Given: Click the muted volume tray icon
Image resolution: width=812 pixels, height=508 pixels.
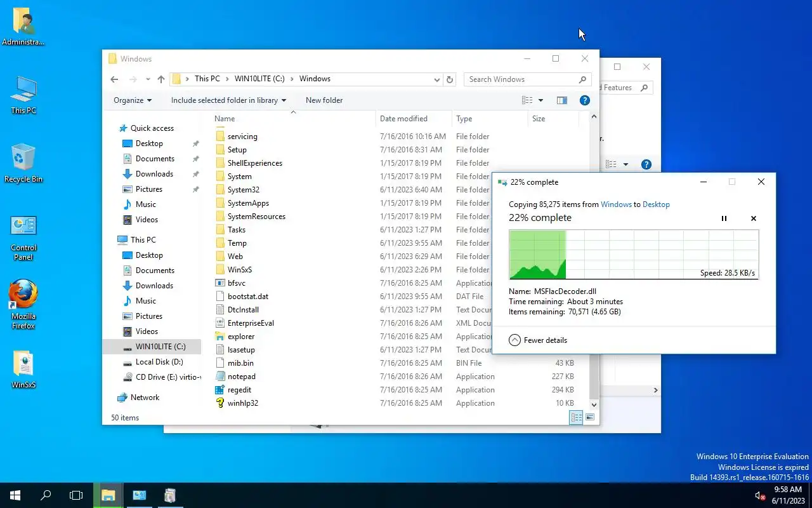Looking at the screenshot, I should pyautogui.click(x=759, y=495).
